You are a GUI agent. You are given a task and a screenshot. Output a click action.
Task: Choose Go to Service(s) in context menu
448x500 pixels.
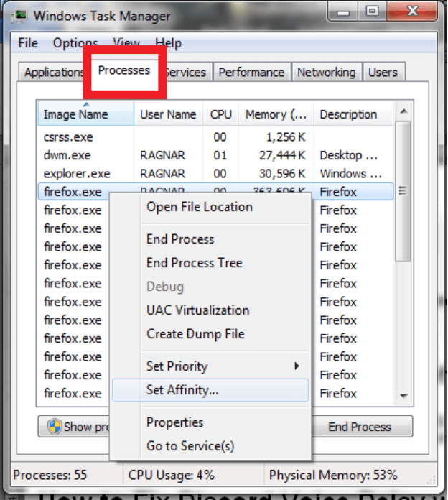point(210,446)
